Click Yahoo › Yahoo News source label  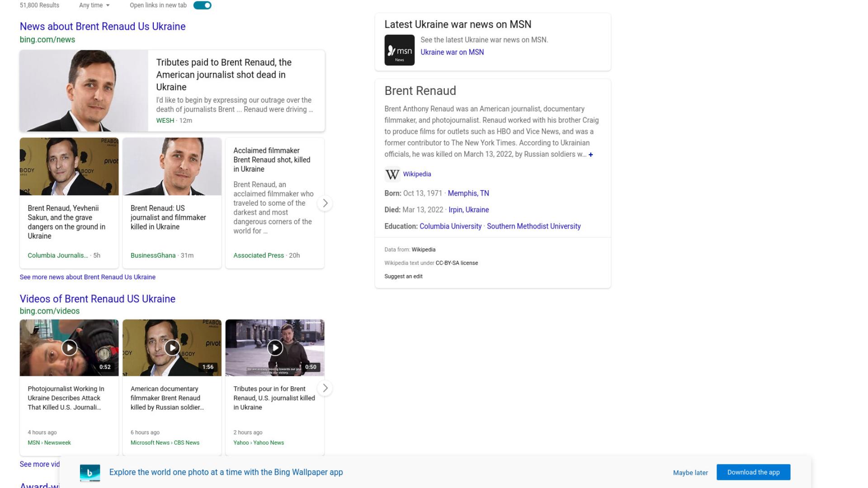click(x=259, y=443)
